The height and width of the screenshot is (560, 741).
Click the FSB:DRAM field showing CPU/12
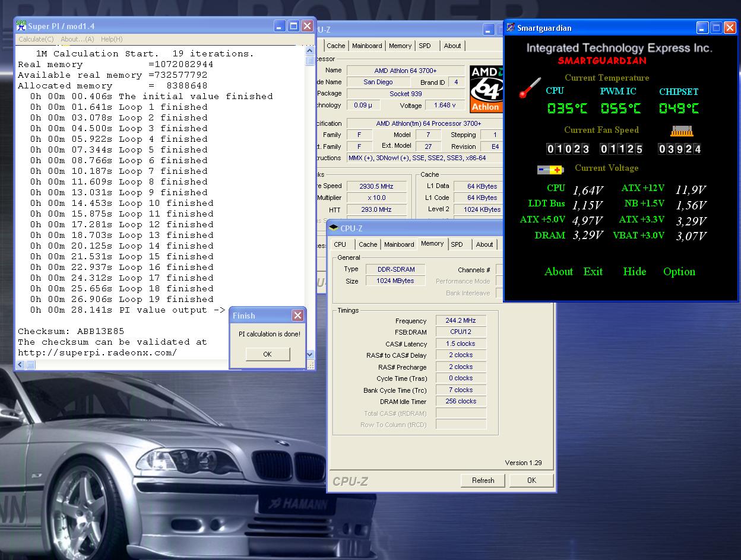[461, 332]
